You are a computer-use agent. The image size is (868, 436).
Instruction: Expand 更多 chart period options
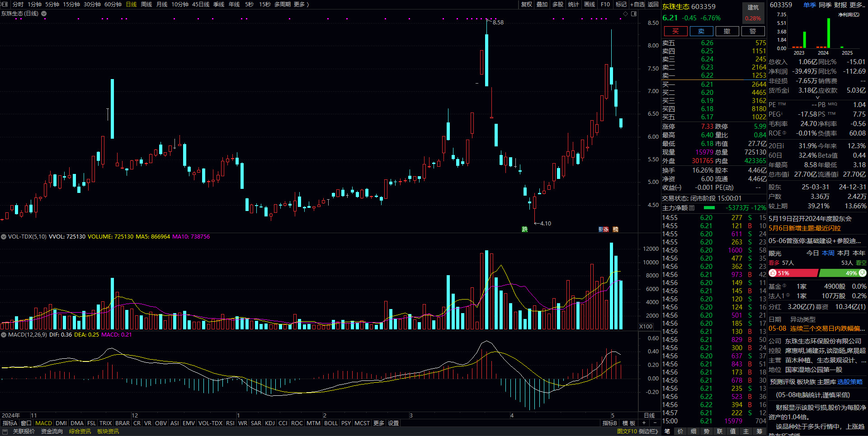[301, 4]
